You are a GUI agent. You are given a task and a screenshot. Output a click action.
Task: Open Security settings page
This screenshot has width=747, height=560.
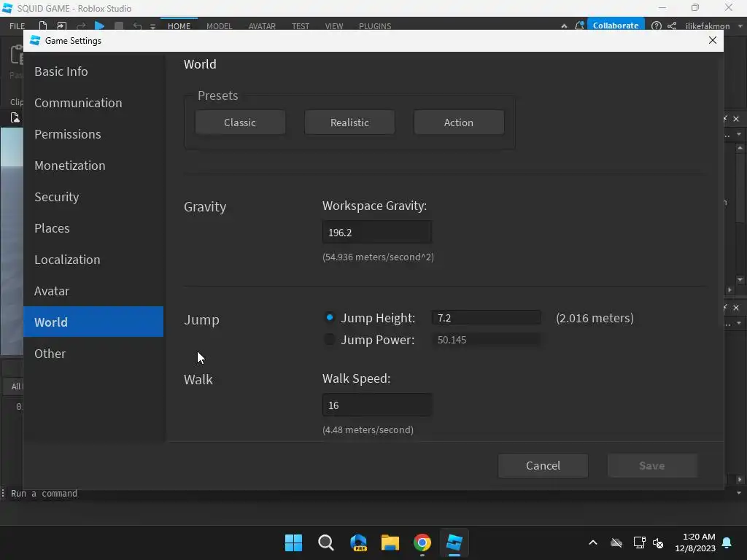pos(93,197)
